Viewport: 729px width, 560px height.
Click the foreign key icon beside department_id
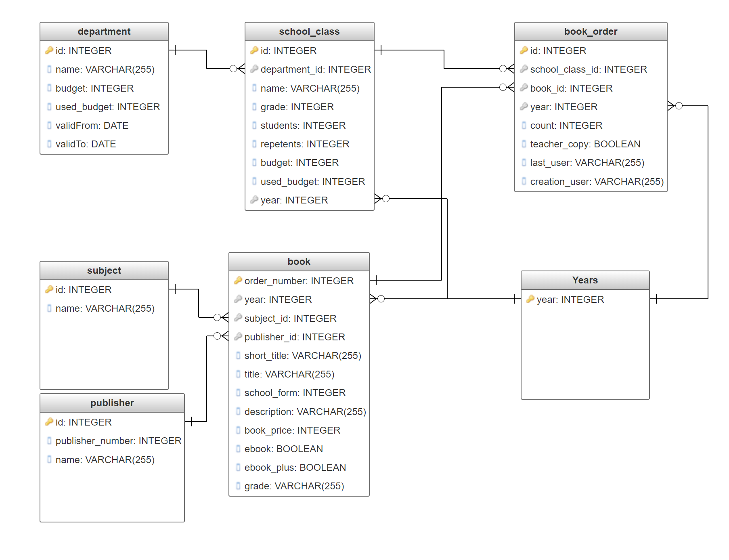point(254,69)
